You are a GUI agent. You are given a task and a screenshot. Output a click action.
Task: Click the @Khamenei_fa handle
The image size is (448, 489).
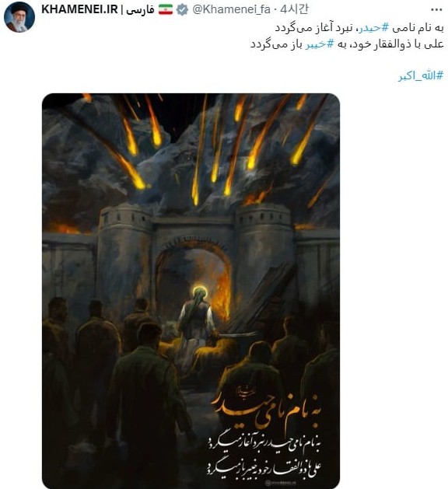coord(231,9)
